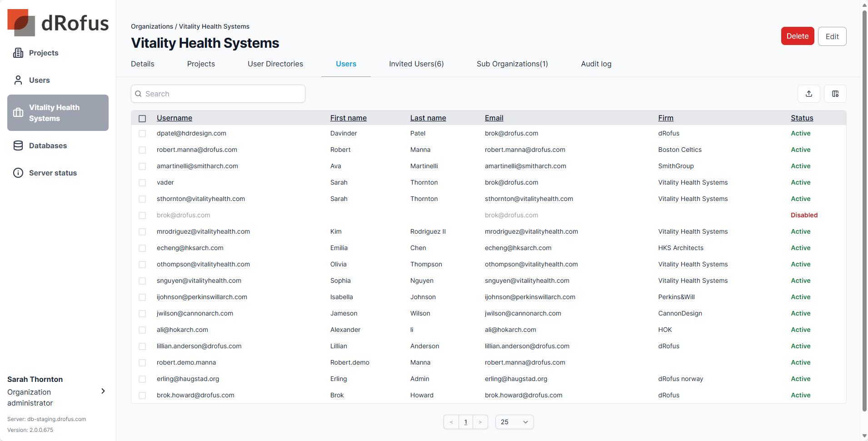This screenshot has width=868, height=441.
Task: Click the Edit button
Action: click(x=832, y=36)
